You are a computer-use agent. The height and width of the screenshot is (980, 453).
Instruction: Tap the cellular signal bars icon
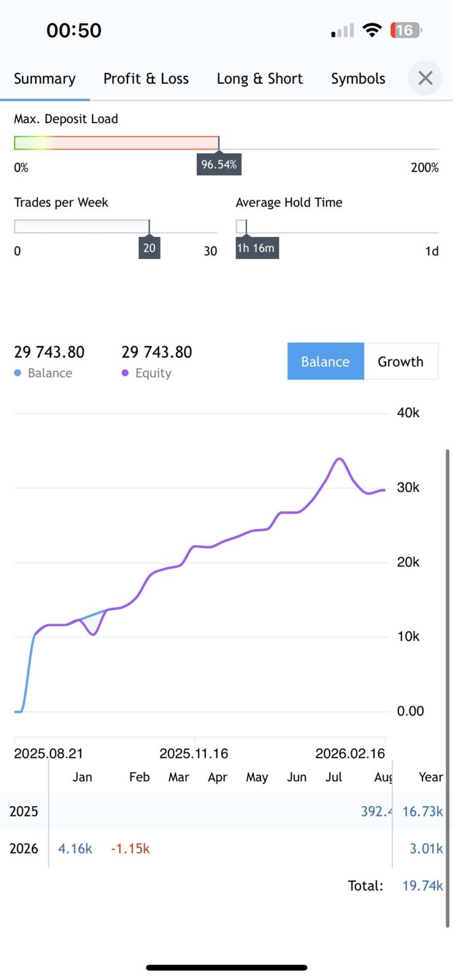(x=343, y=31)
